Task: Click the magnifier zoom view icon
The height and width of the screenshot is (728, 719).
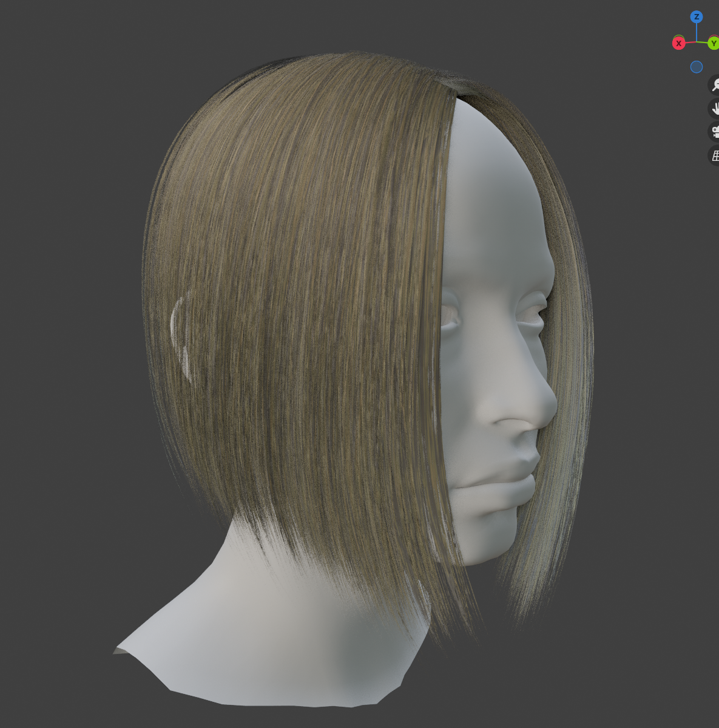Action: tap(715, 85)
